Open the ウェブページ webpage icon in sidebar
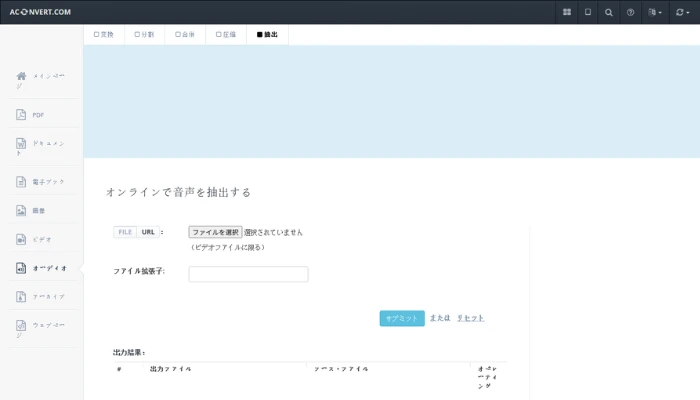 click(x=21, y=325)
